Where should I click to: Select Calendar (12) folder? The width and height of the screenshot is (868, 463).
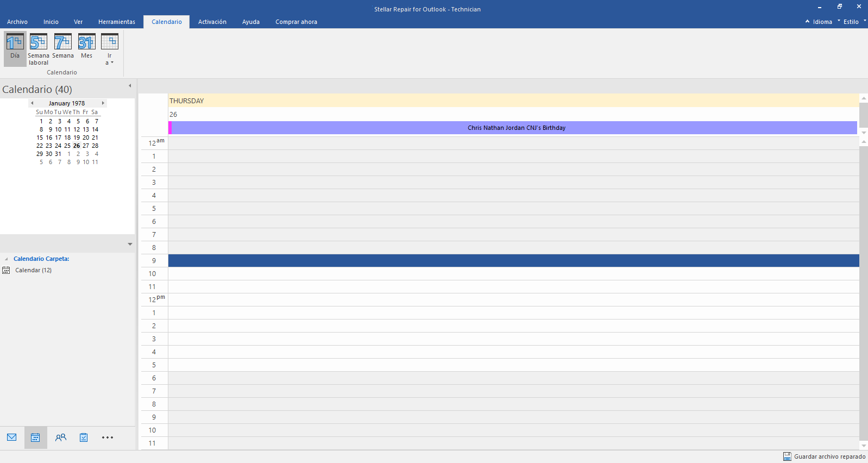(x=33, y=270)
